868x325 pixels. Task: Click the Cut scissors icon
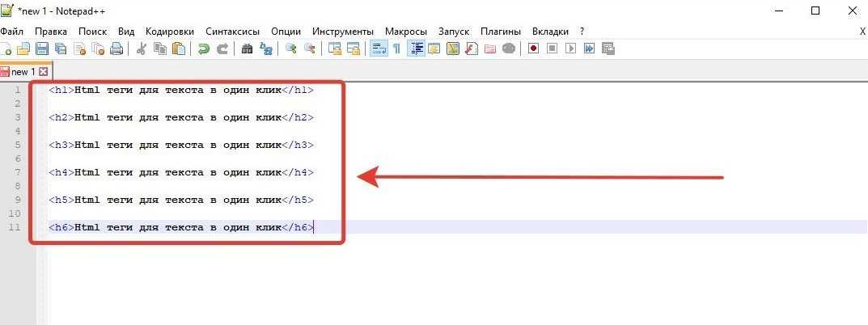(x=141, y=49)
